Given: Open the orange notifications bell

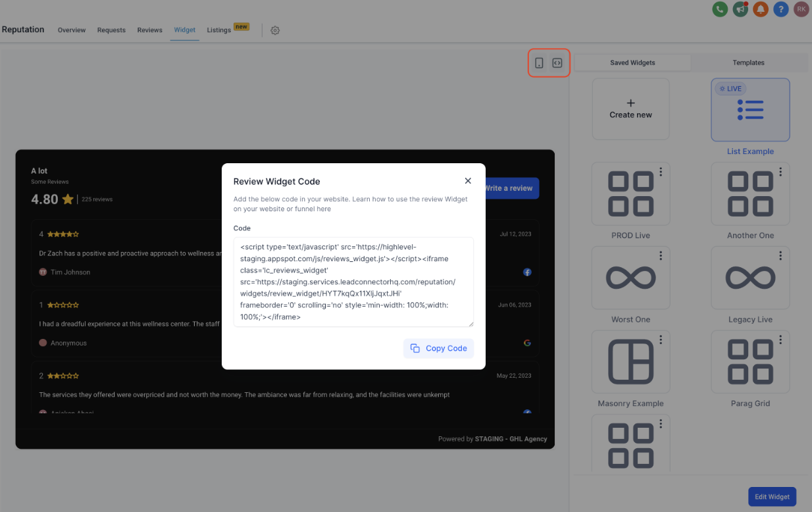Looking at the screenshot, I should click(761, 9).
